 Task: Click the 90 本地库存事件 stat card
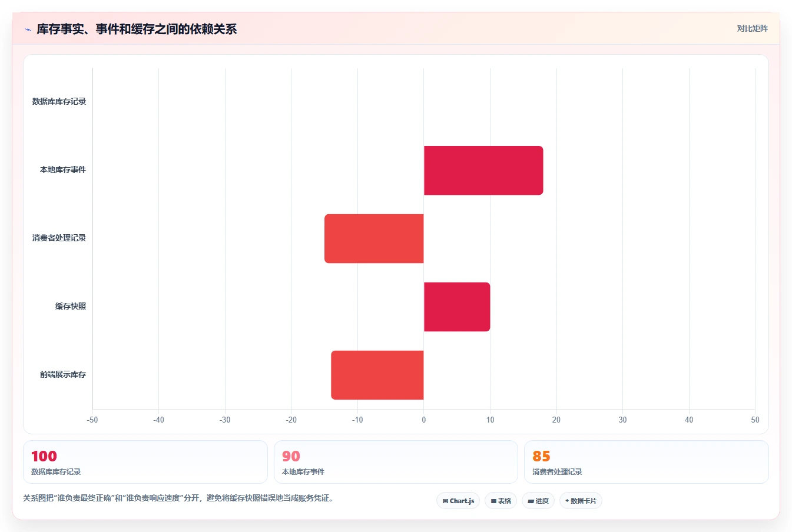(396, 462)
